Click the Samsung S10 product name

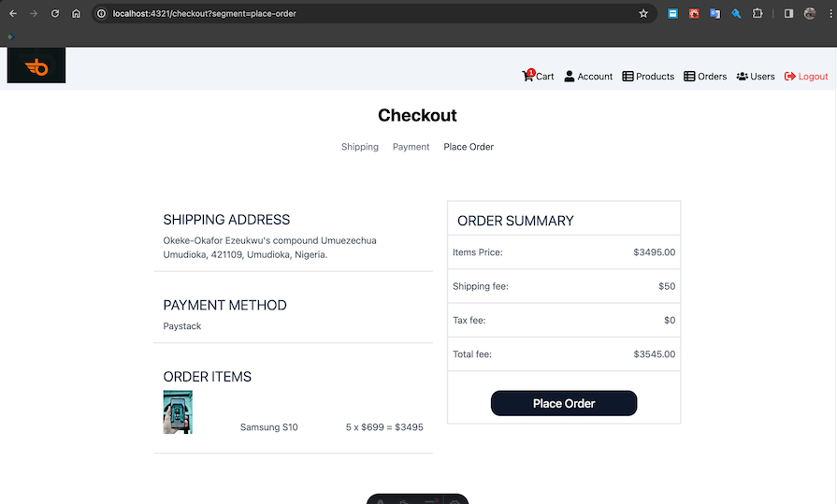click(x=268, y=427)
